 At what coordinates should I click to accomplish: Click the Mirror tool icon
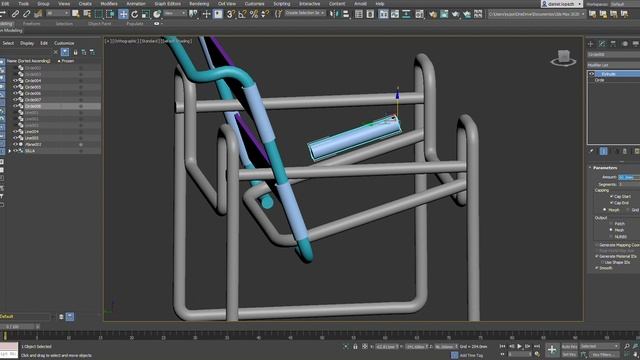coord(334,14)
